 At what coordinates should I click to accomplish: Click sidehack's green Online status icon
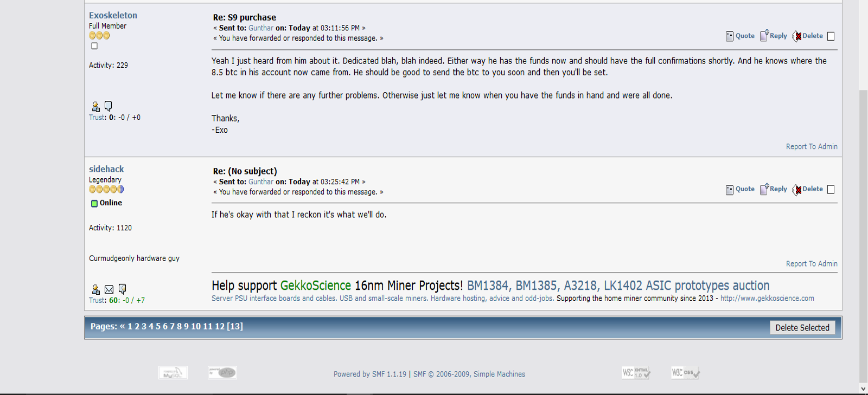coord(94,204)
